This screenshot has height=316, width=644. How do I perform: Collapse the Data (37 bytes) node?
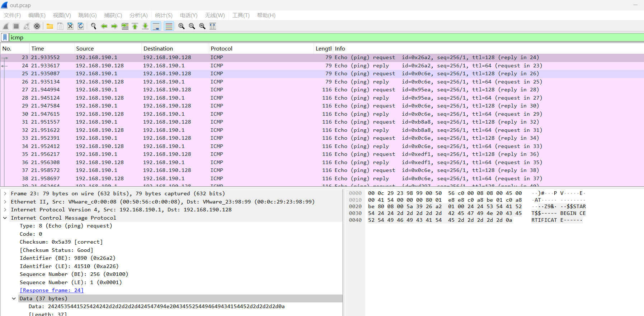14,298
